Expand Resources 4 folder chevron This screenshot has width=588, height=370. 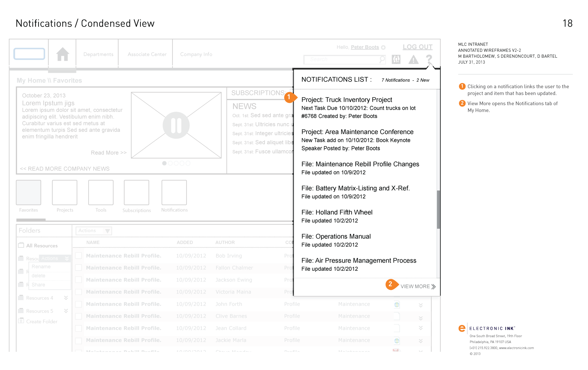[x=66, y=298]
